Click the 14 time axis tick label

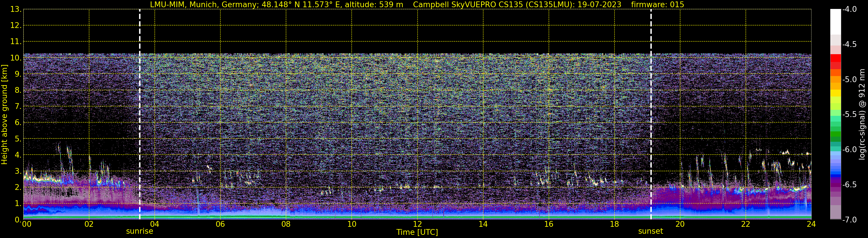483,224
